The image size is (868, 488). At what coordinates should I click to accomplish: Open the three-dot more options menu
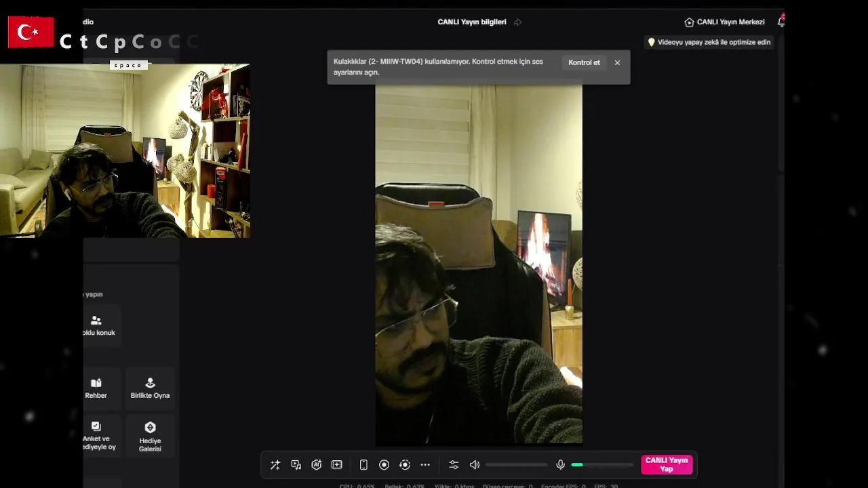[425, 465]
